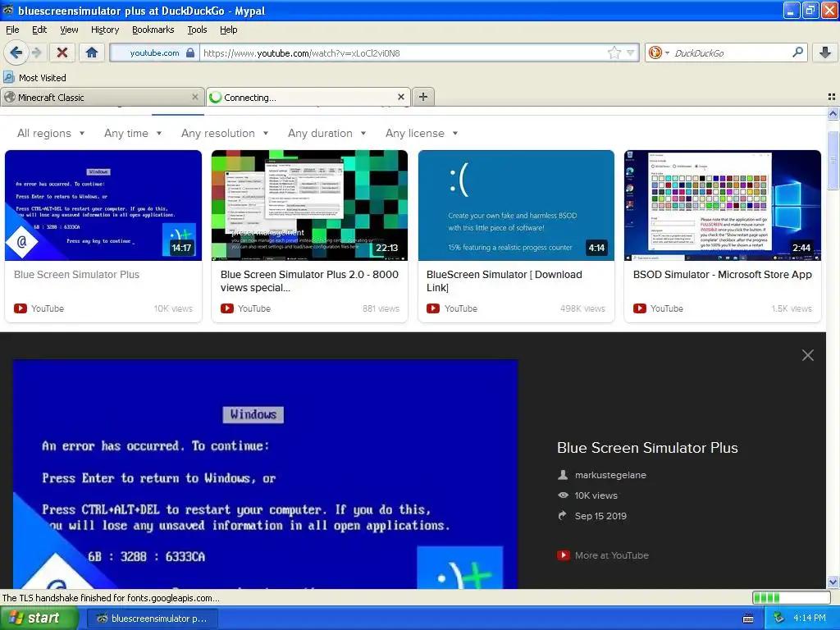Viewport: 840px width, 630px height.
Task: Open the History menu
Action: point(105,30)
